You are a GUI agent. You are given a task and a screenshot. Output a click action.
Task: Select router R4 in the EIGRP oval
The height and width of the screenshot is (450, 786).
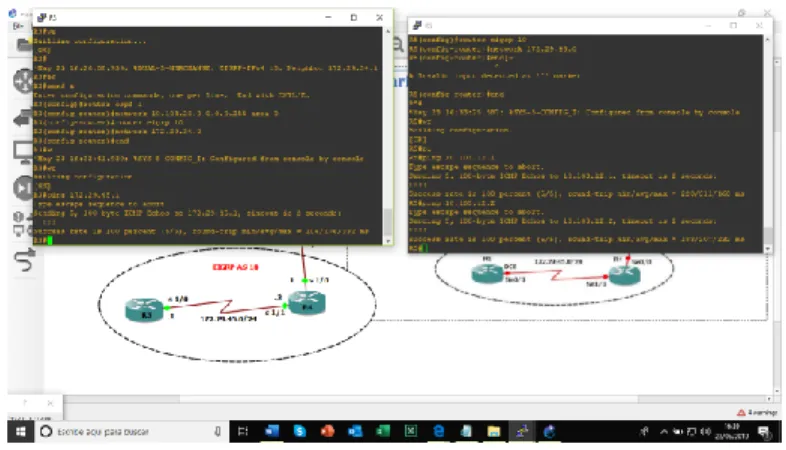tap(307, 303)
